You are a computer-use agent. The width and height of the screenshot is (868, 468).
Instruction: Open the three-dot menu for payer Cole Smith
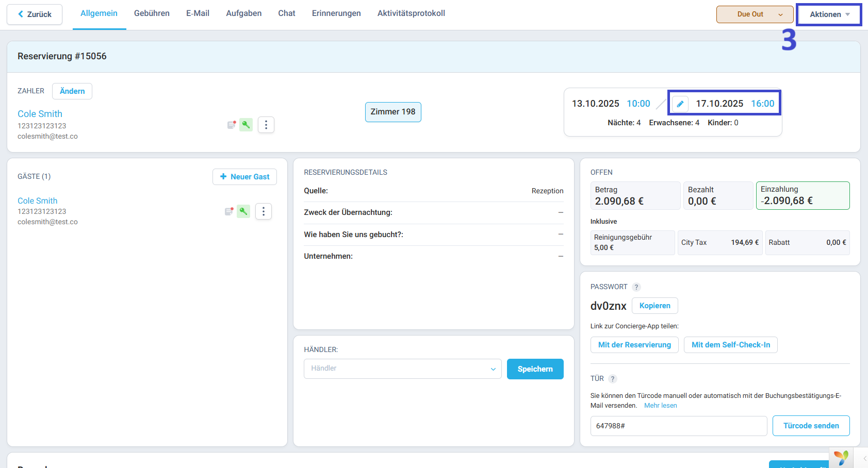tap(266, 125)
